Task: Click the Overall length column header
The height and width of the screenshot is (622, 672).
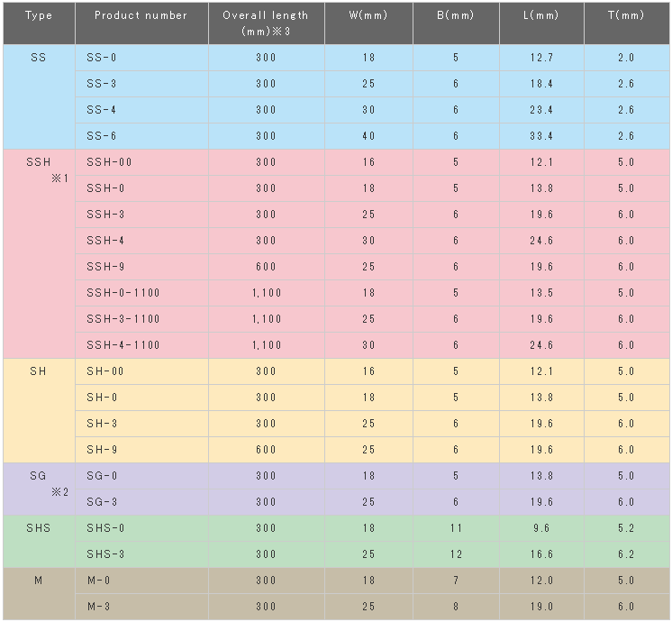Action: pos(265,23)
